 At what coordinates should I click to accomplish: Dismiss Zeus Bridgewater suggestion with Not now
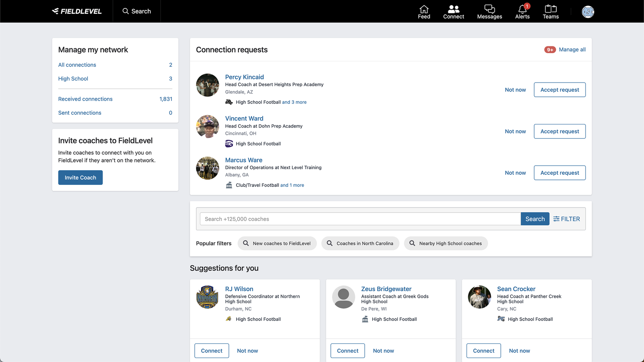(384, 351)
